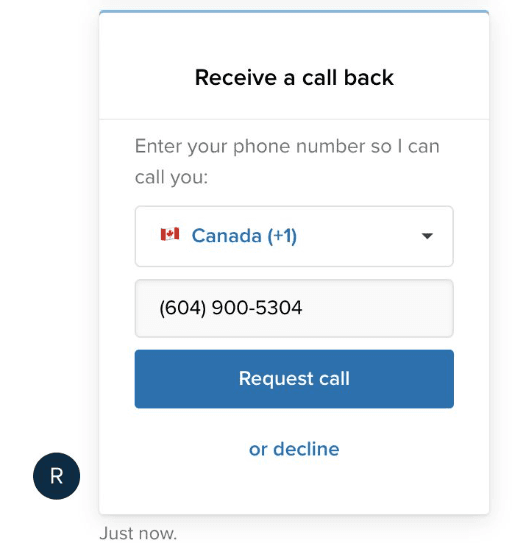Click the R agent avatar
Viewport: 525px width, 549px height.
[56, 476]
